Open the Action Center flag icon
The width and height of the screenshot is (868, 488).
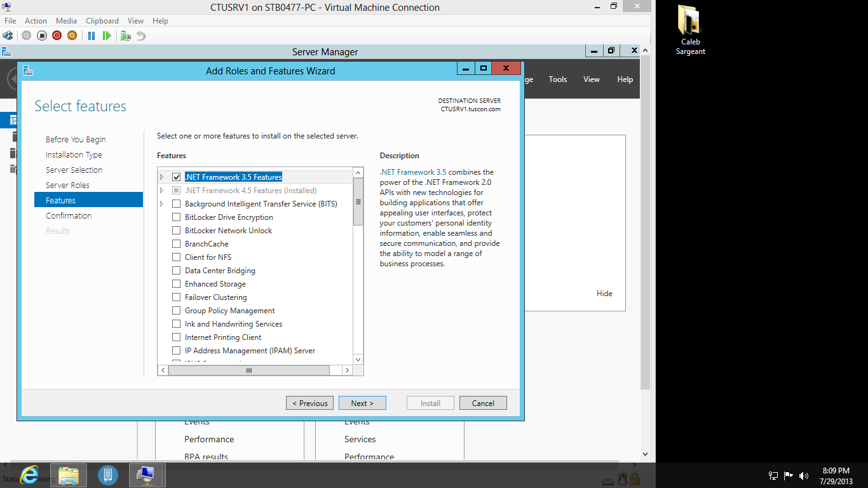tap(789, 475)
